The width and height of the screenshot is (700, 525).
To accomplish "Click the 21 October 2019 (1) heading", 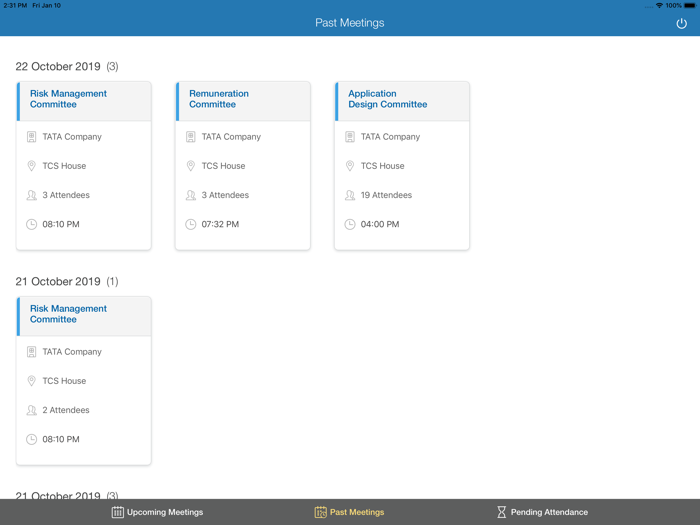I will pos(67,282).
